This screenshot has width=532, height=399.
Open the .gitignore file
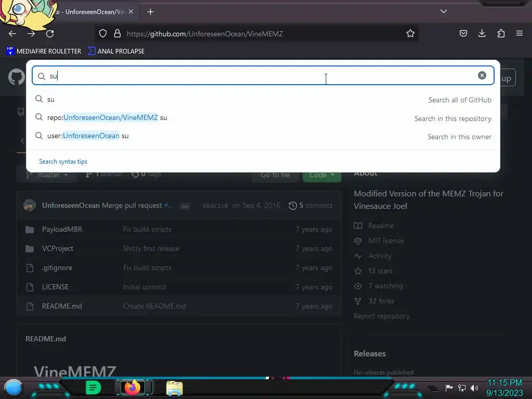coord(57,268)
